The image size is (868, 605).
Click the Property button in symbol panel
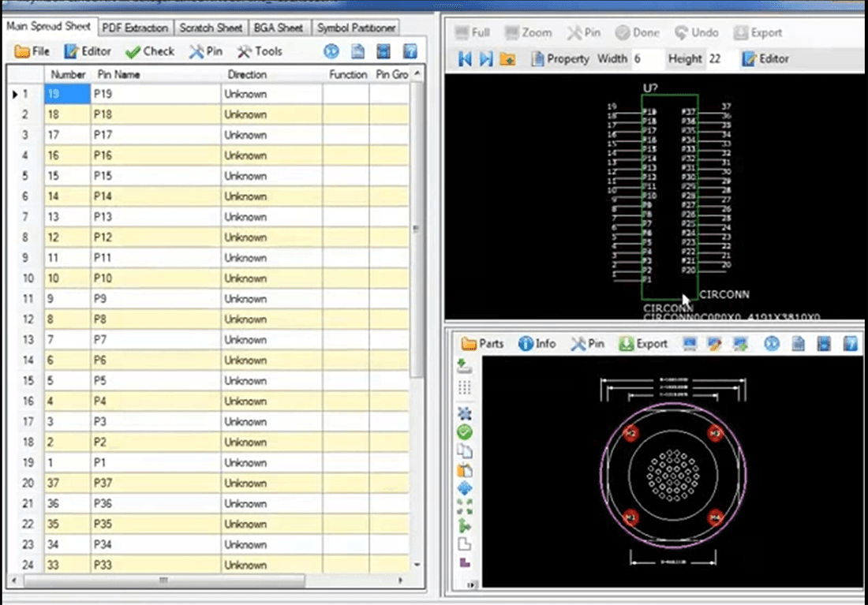click(559, 58)
